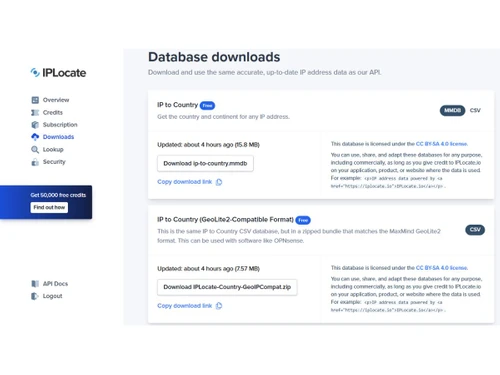Switch IP to Country format to CSV
Screen dimensions: 500x375
click(475, 110)
